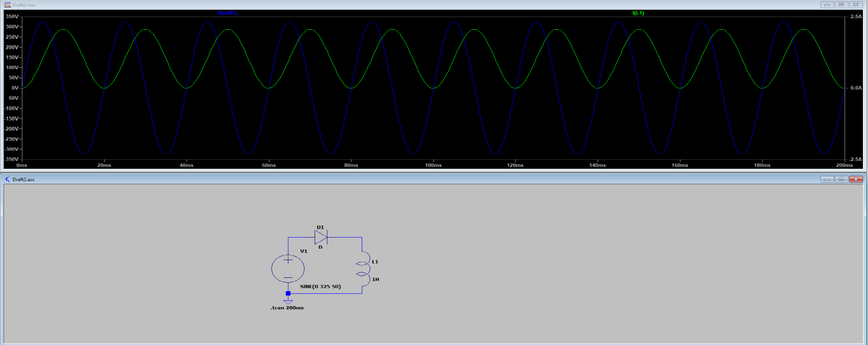The width and height of the screenshot is (868, 345).
Task: Click the Draft2.raw title bar text
Action: (24, 5)
